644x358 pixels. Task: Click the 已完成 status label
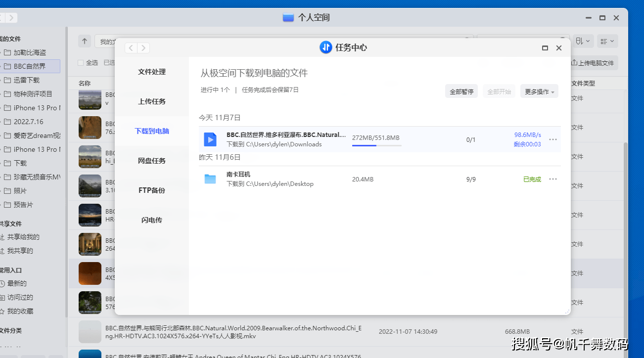click(532, 179)
